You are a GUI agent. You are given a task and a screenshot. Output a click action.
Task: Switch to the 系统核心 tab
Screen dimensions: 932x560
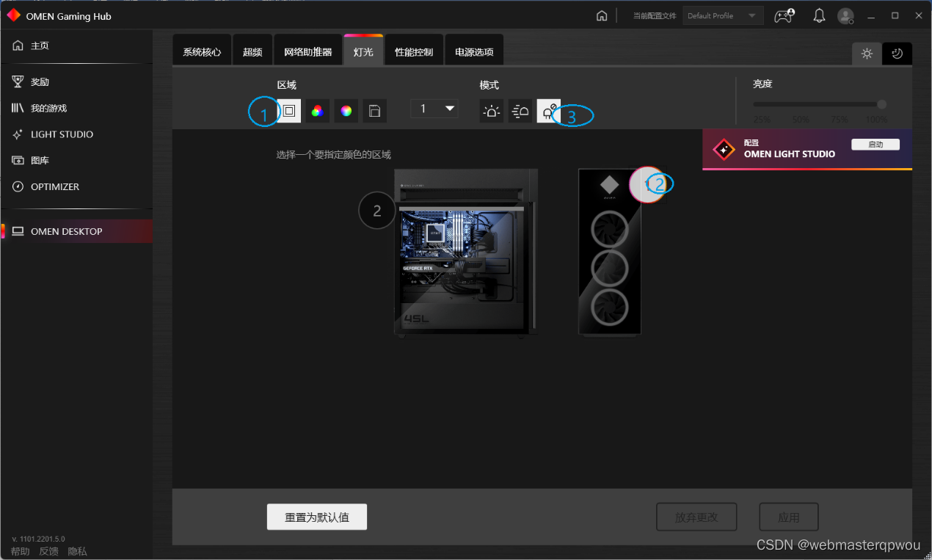point(202,51)
